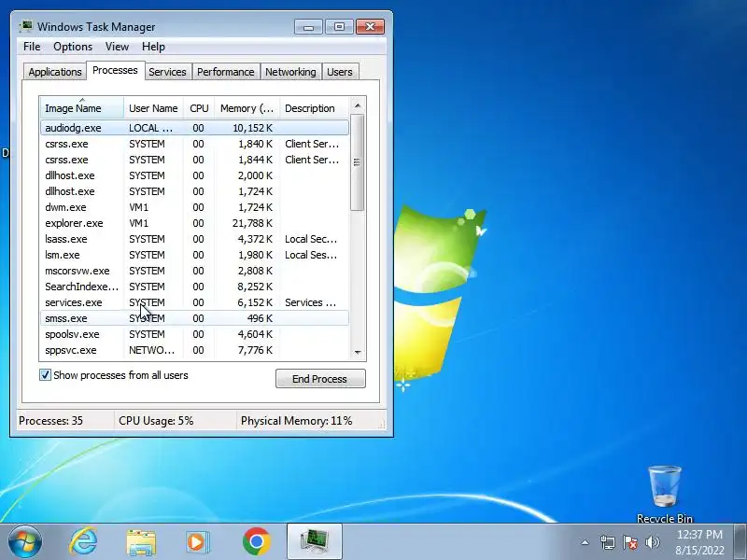
Task: Switch to the Networking tab
Action: point(290,72)
